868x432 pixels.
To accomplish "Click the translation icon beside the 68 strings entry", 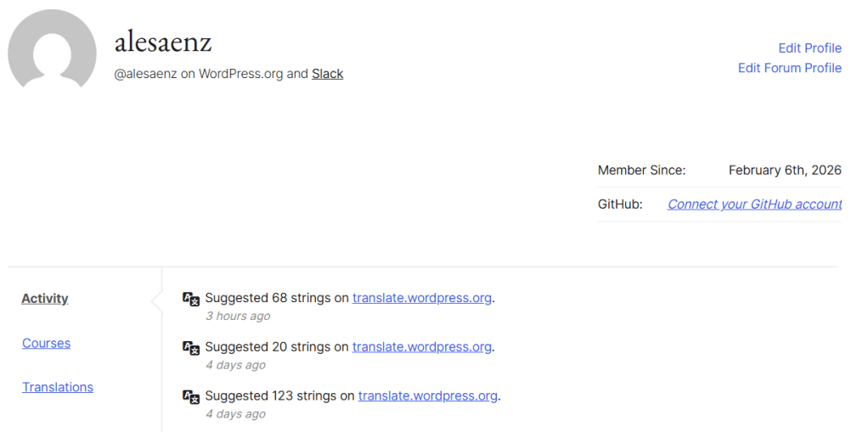I will point(191,299).
